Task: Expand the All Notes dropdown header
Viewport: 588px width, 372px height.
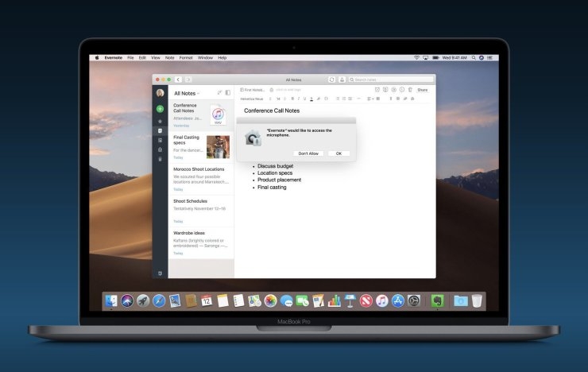Action: [187, 93]
